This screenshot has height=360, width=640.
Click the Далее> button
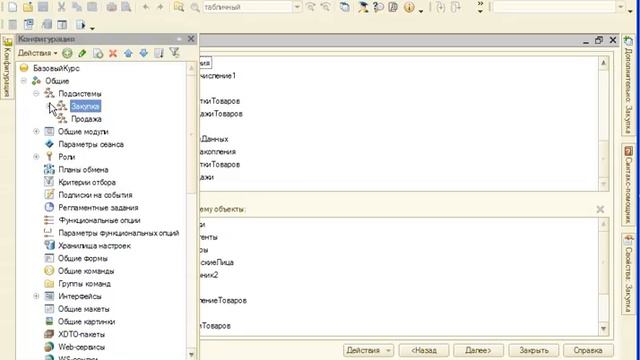click(478, 350)
